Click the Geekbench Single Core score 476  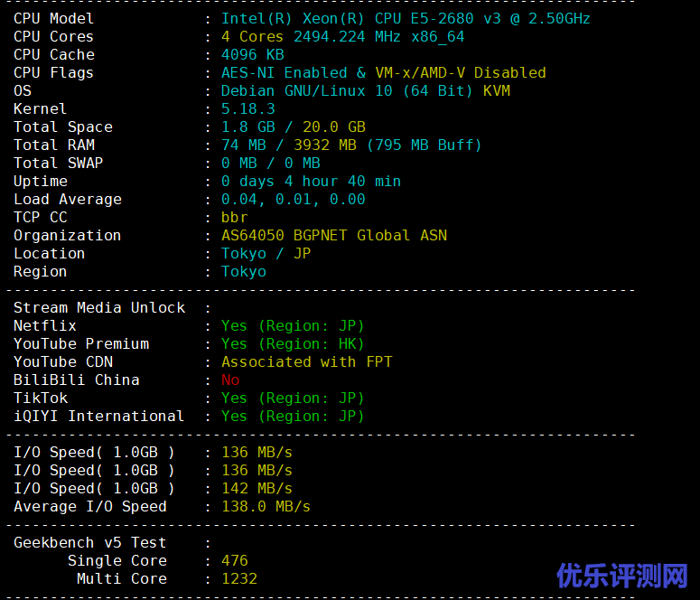tap(234, 560)
